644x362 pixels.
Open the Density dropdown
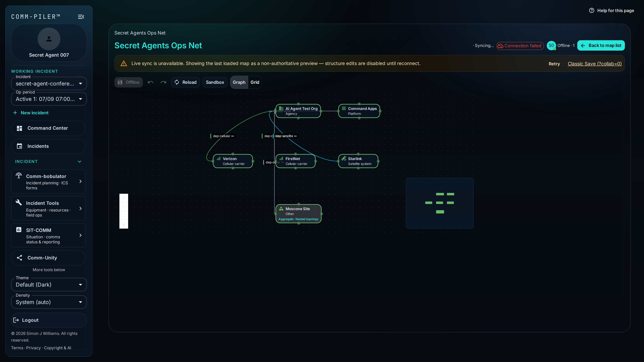49,302
